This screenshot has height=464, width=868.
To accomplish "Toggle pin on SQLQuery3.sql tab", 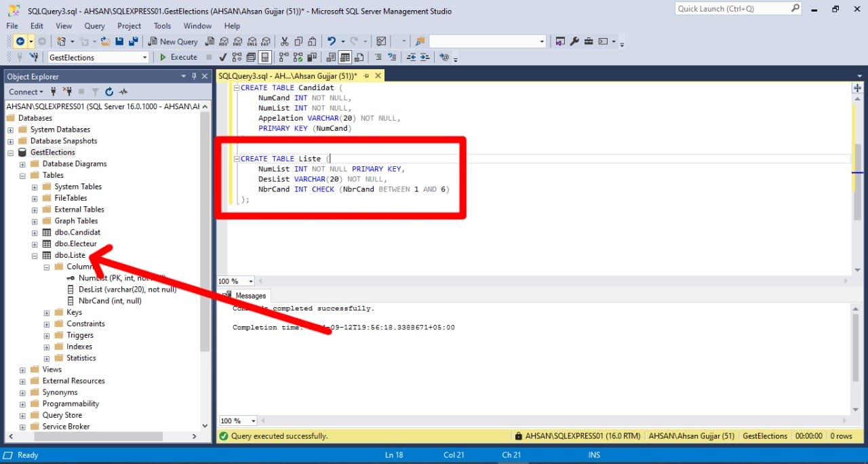I will [x=366, y=76].
